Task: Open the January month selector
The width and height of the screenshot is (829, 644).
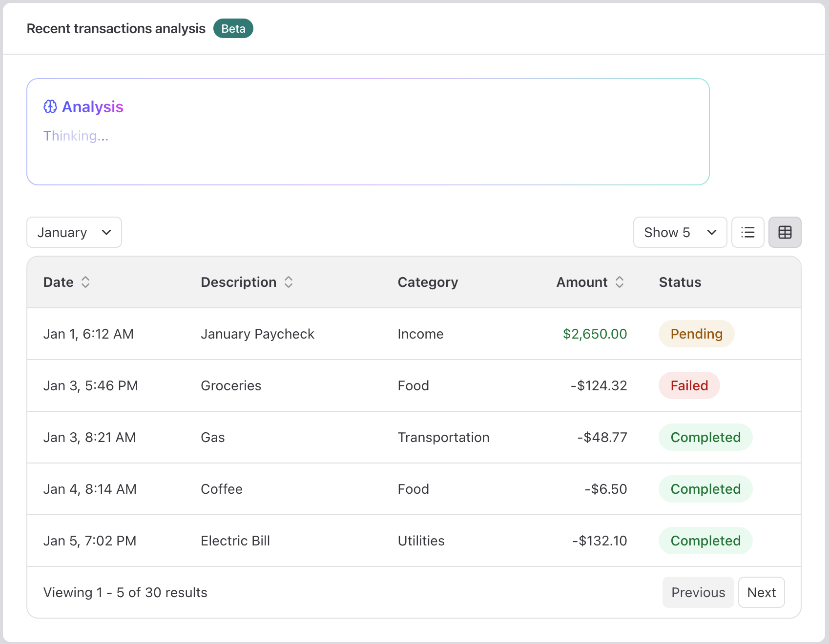Action: click(74, 232)
